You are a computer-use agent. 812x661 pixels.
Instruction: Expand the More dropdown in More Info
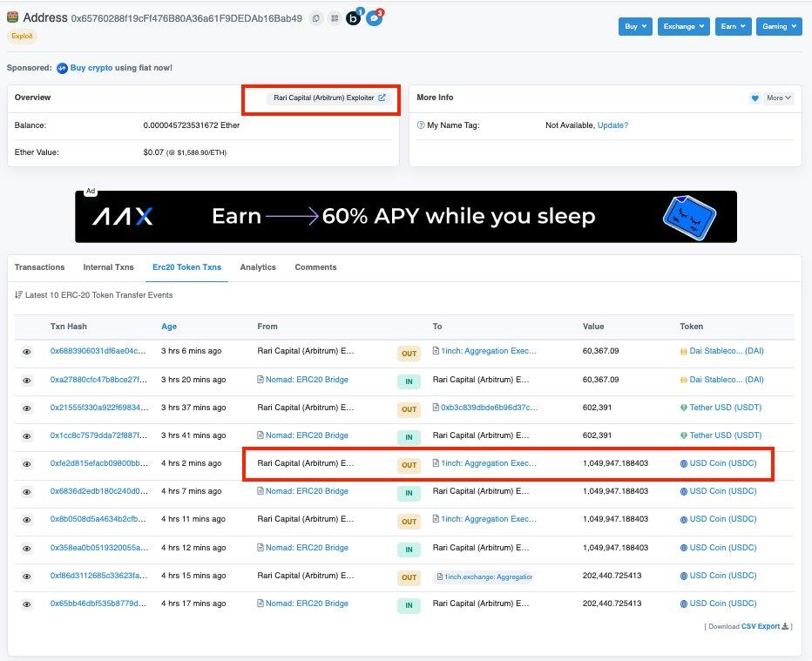[779, 98]
